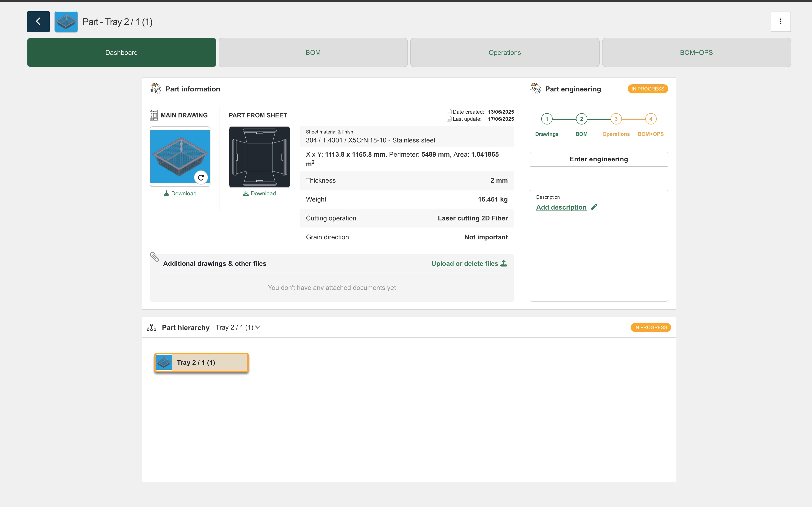Open the BOM+OPS tab

[696, 53]
